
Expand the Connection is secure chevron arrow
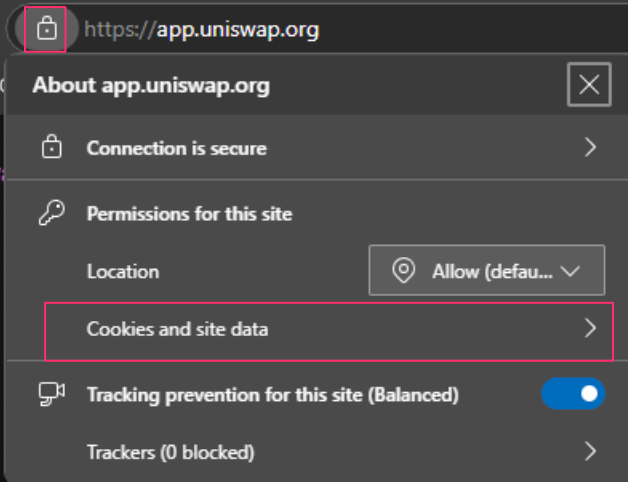(590, 148)
